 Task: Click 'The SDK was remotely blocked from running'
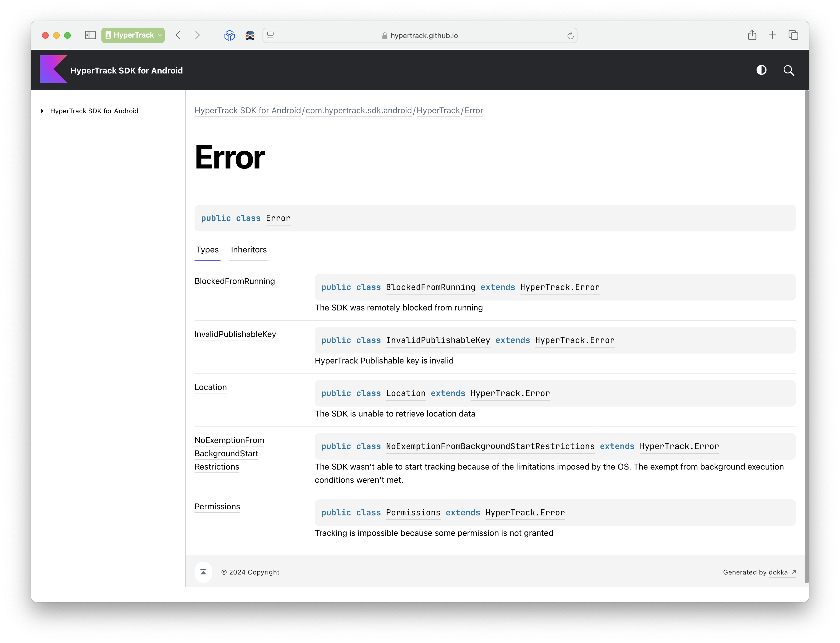(x=398, y=308)
